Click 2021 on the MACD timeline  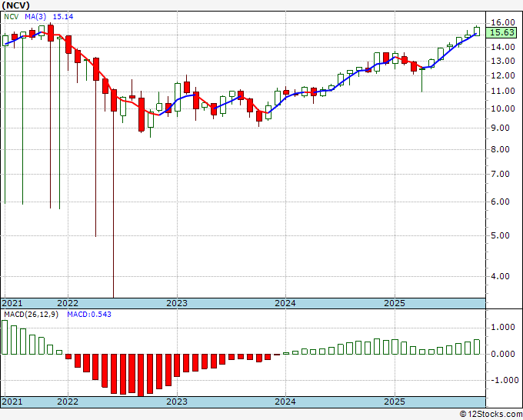[x=12, y=402]
